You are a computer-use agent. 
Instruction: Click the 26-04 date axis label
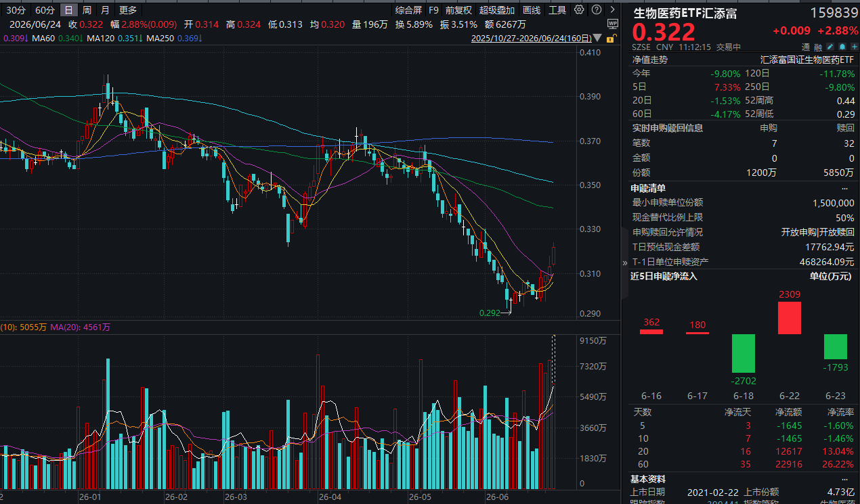pyautogui.click(x=330, y=497)
